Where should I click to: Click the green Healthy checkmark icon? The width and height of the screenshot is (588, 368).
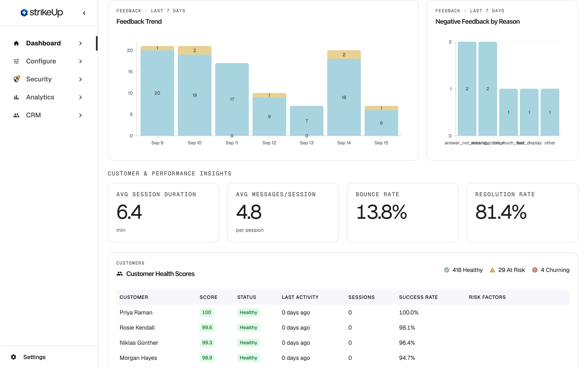(447, 270)
